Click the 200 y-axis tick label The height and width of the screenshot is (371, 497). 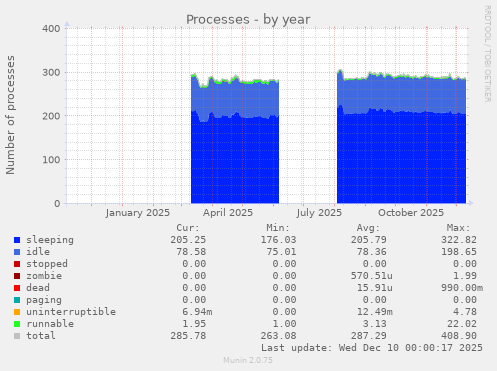[51, 116]
